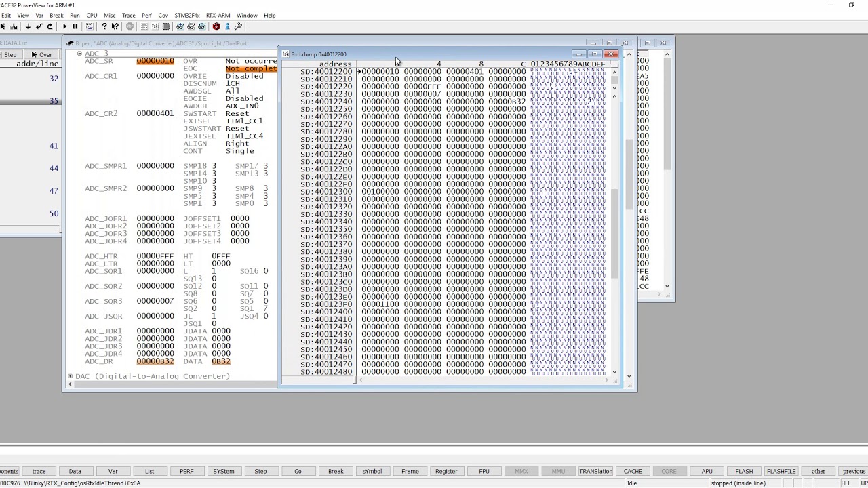Select the ADC_CR2 value 00000401

155,113
